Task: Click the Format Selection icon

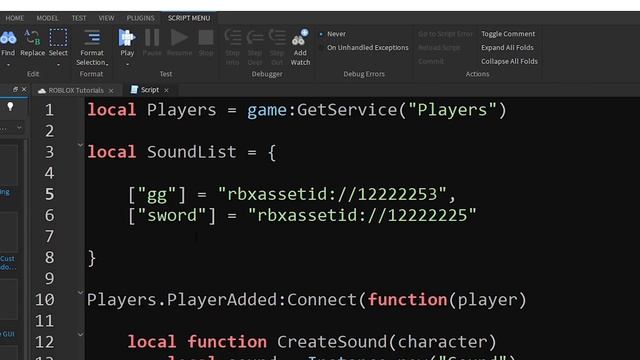Action: [92, 38]
